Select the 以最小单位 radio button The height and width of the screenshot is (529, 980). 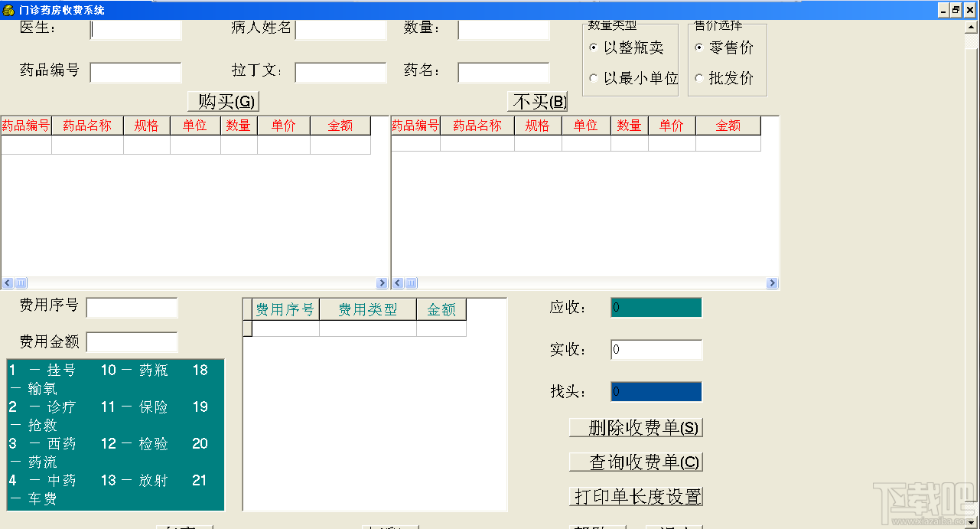coord(594,77)
